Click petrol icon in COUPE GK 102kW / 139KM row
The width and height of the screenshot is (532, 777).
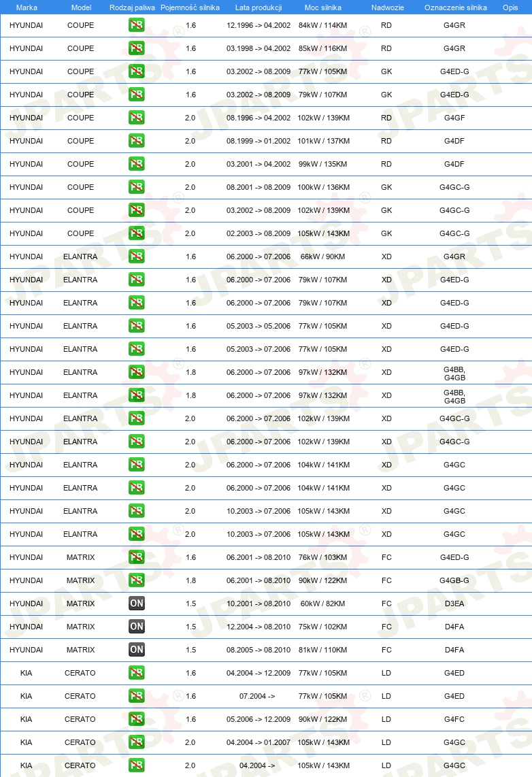click(x=136, y=210)
